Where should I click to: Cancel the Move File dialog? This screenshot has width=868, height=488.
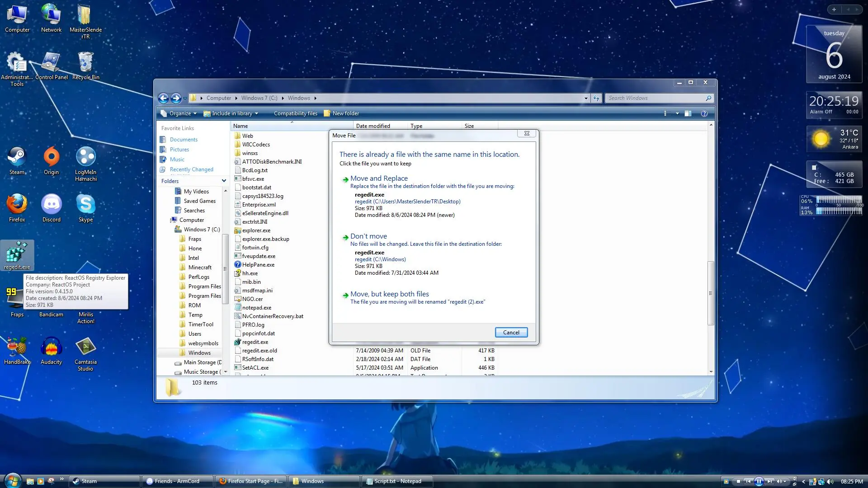click(x=511, y=333)
